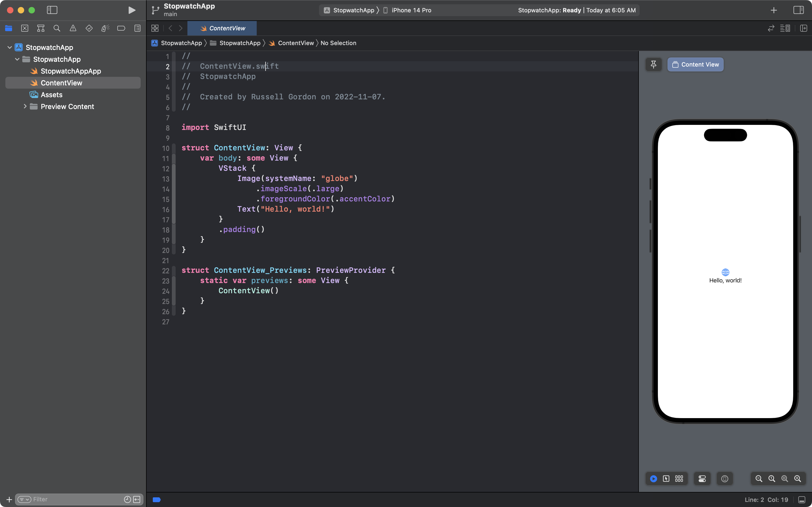Select Assets in the project navigator
The image size is (812, 507).
point(51,95)
